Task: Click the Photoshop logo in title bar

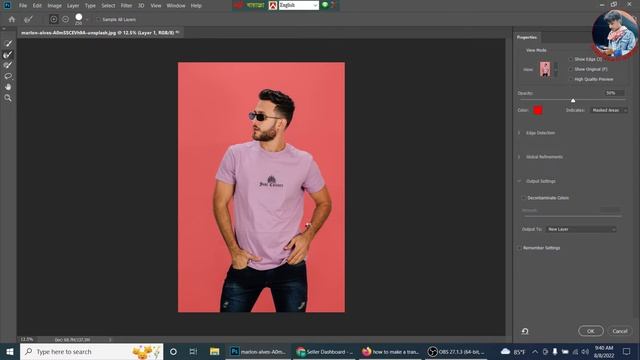Action: (7, 5)
